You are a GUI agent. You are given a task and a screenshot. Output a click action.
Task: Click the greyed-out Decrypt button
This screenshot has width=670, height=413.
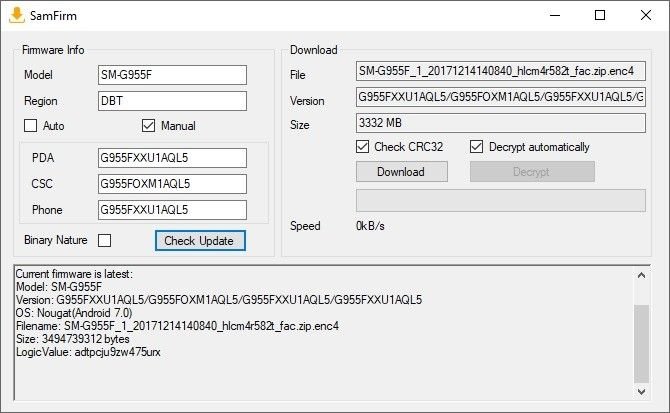pos(532,172)
